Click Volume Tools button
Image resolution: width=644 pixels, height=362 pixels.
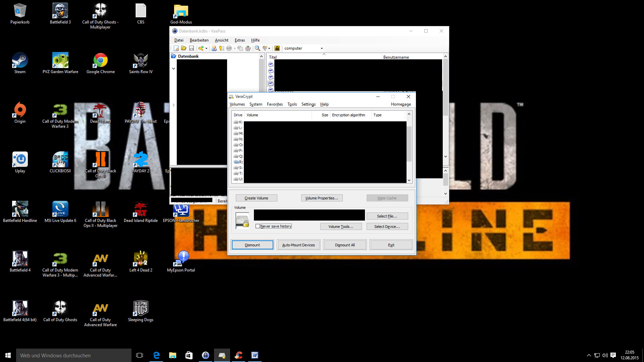pyautogui.click(x=340, y=227)
